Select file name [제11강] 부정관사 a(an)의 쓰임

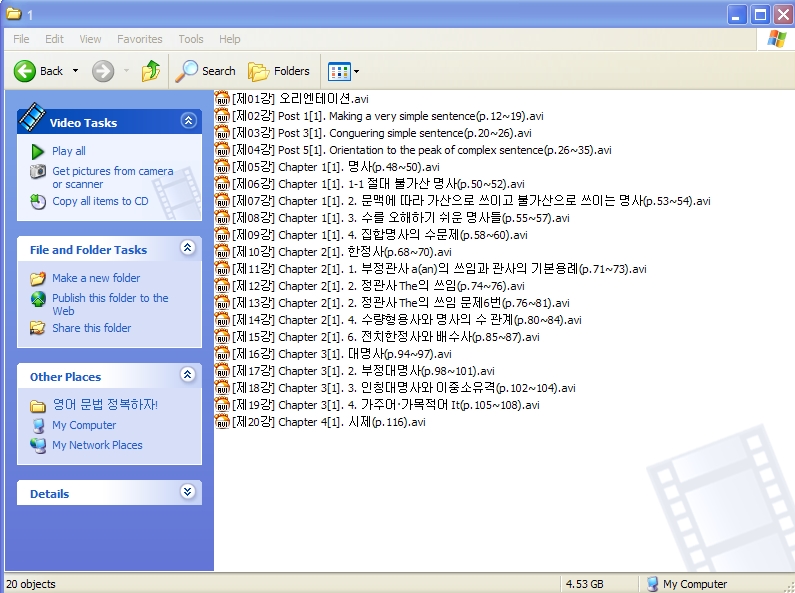tap(439, 269)
